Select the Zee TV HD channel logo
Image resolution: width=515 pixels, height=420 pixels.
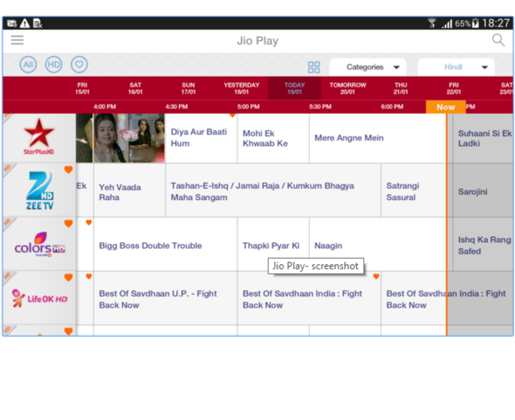[40, 190]
